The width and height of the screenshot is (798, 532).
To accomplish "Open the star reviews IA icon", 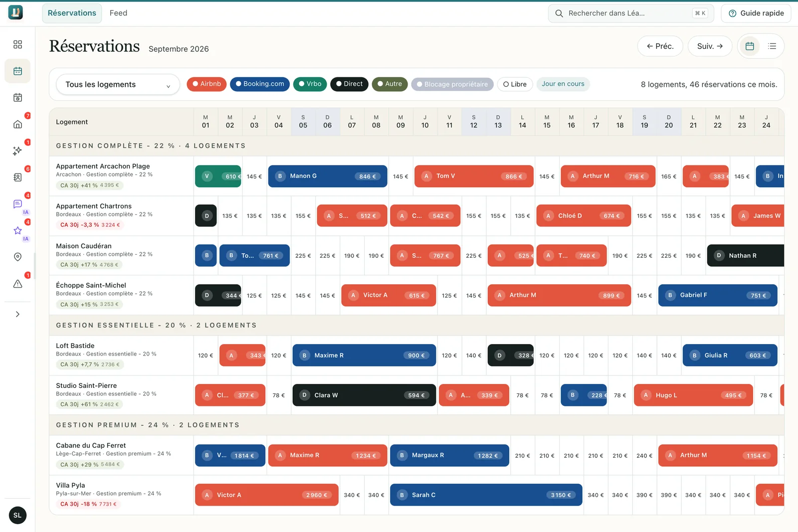I will [17, 230].
